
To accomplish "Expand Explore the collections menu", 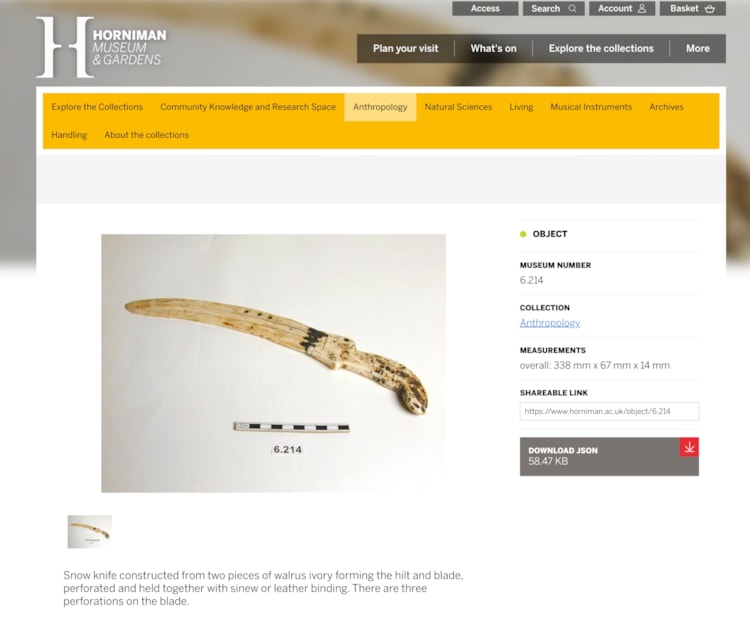I will 601,48.
